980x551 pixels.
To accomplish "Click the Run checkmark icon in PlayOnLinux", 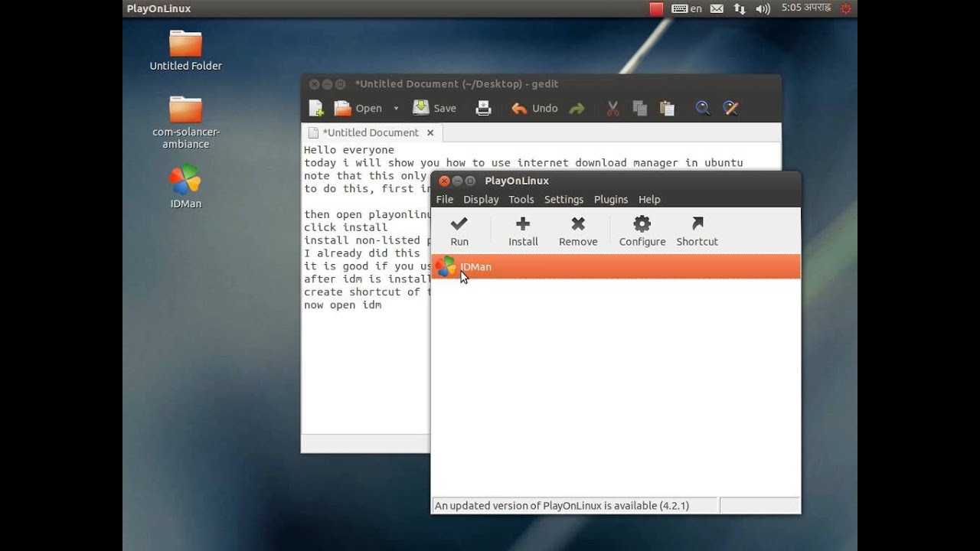I will click(x=459, y=224).
